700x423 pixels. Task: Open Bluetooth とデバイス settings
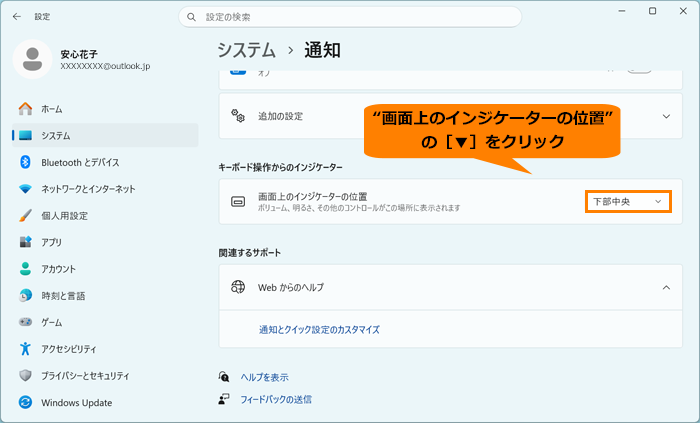click(105, 162)
